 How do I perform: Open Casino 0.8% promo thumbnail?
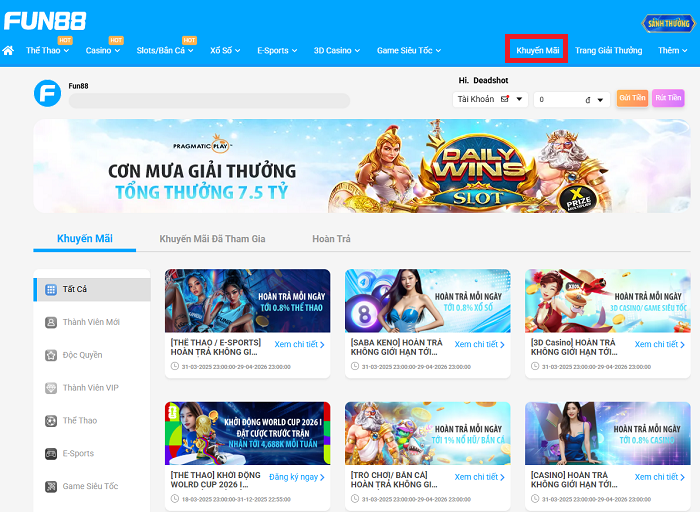point(608,433)
